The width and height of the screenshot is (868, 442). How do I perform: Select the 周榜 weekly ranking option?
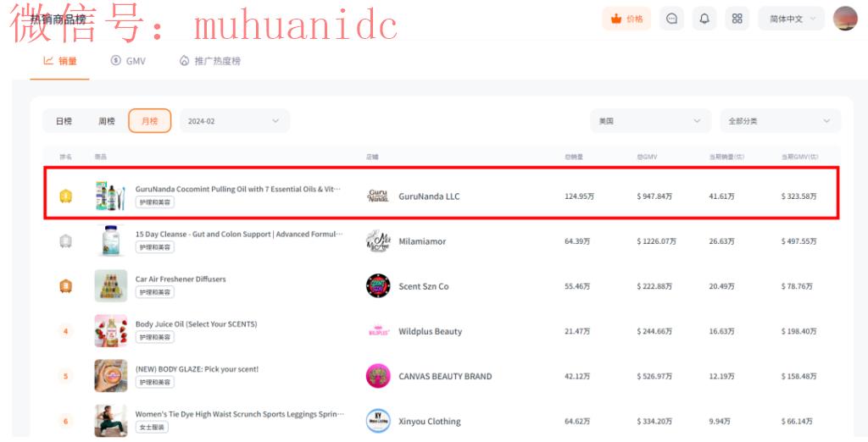click(x=106, y=121)
